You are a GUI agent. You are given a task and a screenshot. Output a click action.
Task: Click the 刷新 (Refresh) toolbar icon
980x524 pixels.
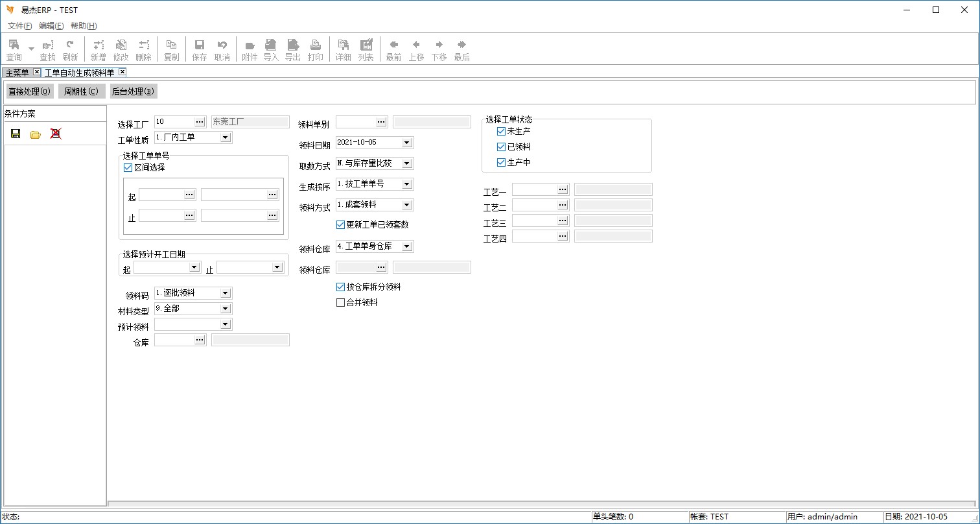pyautogui.click(x=70, y=49)
